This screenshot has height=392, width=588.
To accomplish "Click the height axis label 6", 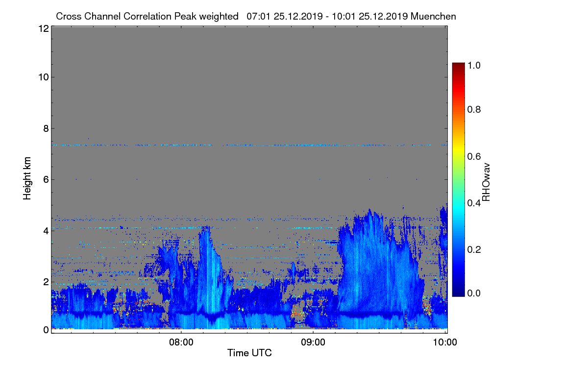I will [x=45, y=179].
